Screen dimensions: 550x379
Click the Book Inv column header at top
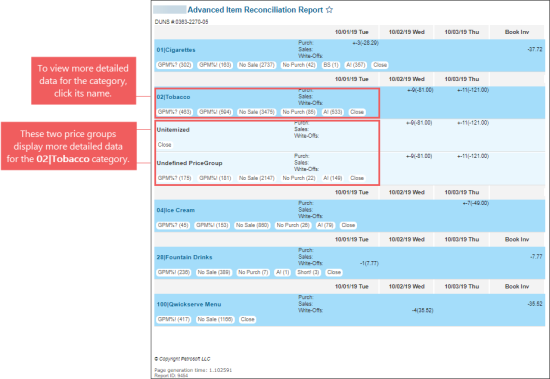(x=517, y=32)
